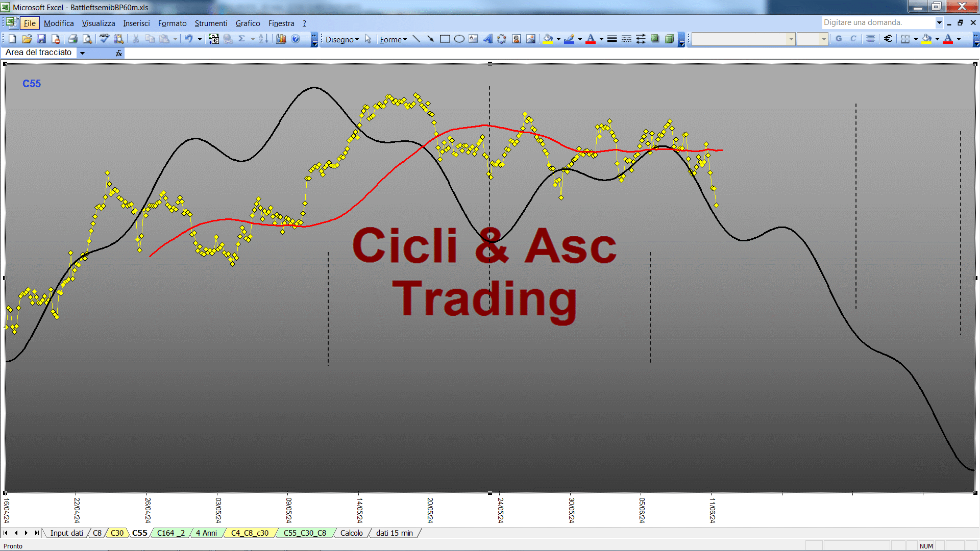Viewport: 980px width, 551px height.
Task: Expand the Undo history dropdown arrow
Action: (x=200, y=39)
